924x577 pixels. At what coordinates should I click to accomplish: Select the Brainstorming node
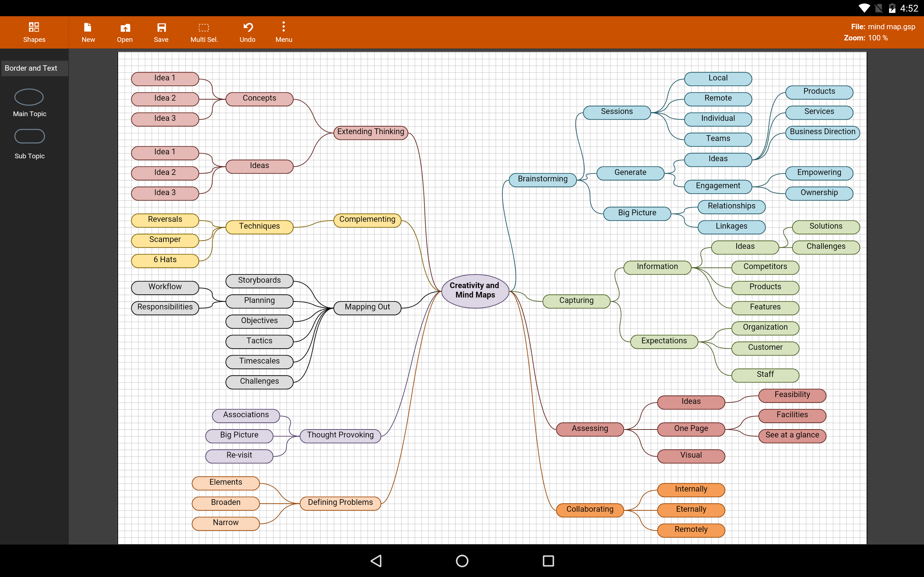point(542,179)
